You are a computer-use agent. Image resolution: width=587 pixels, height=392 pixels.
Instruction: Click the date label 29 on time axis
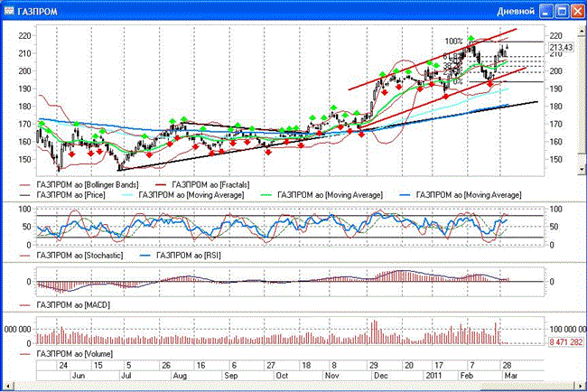click(x=373, y=365)
